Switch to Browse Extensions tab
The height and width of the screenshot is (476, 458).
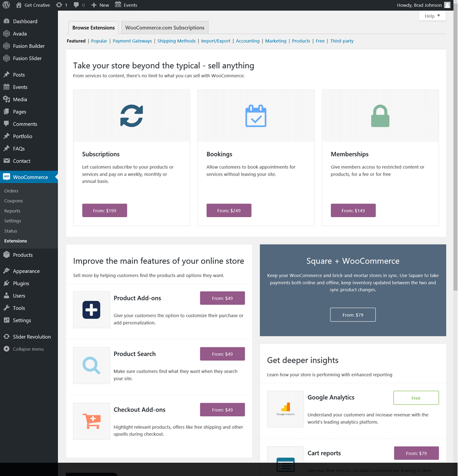[93, 28]
